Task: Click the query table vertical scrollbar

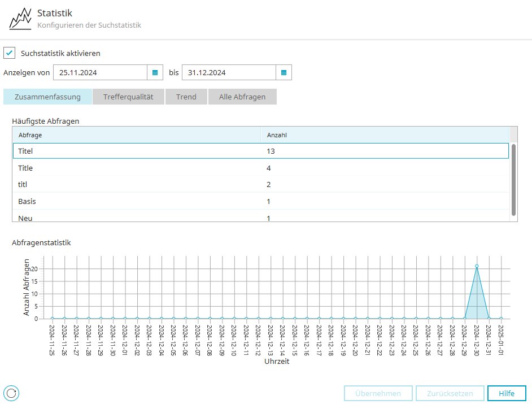Action: (513, 179)
